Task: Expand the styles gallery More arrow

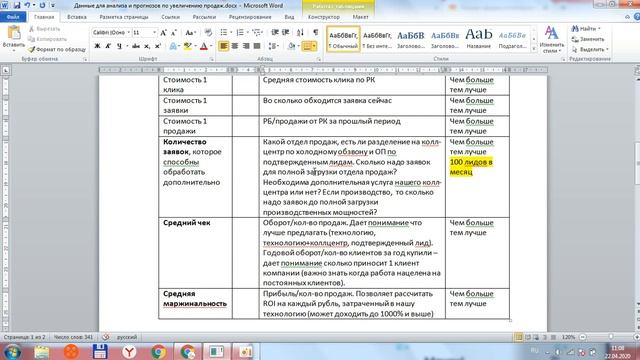Action: [x=534, y=49]
